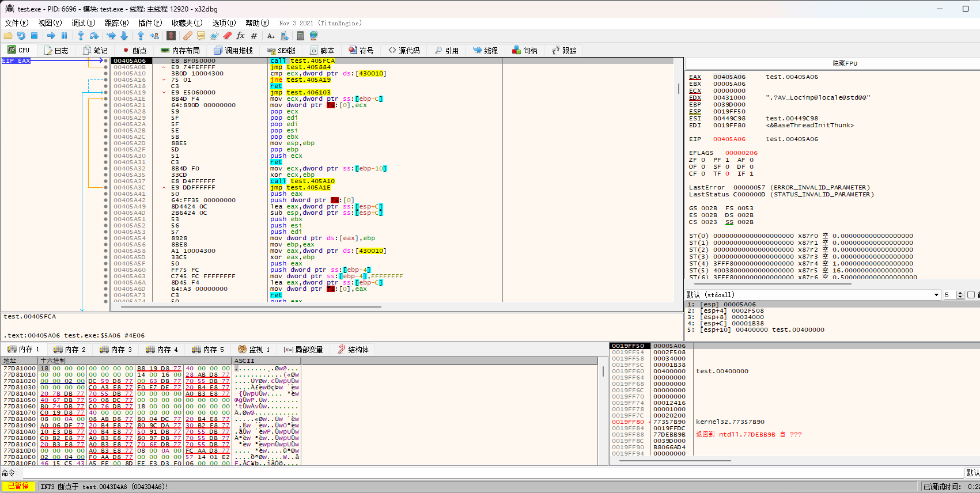The width and height of the screenshot is (980, 493).
Task: Trace into with the dotted right-arrow icon
Action: point(111,36)
